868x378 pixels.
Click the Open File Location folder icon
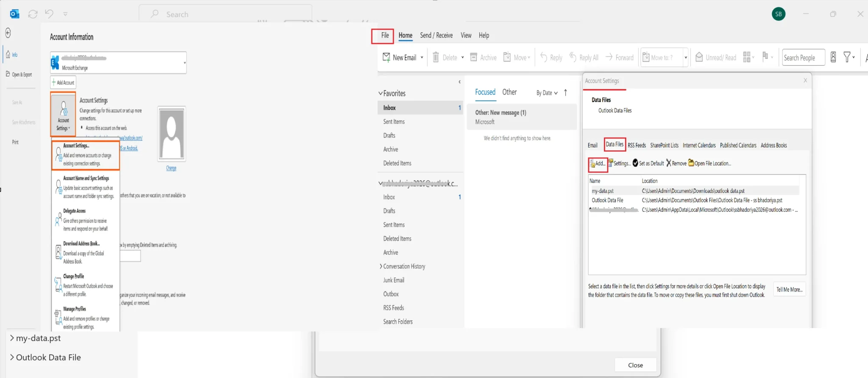691,163
